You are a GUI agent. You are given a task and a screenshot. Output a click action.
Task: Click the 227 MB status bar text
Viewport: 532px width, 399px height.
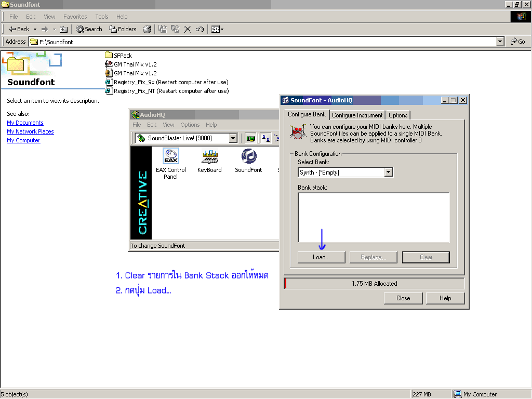click(x=422, y=394)
